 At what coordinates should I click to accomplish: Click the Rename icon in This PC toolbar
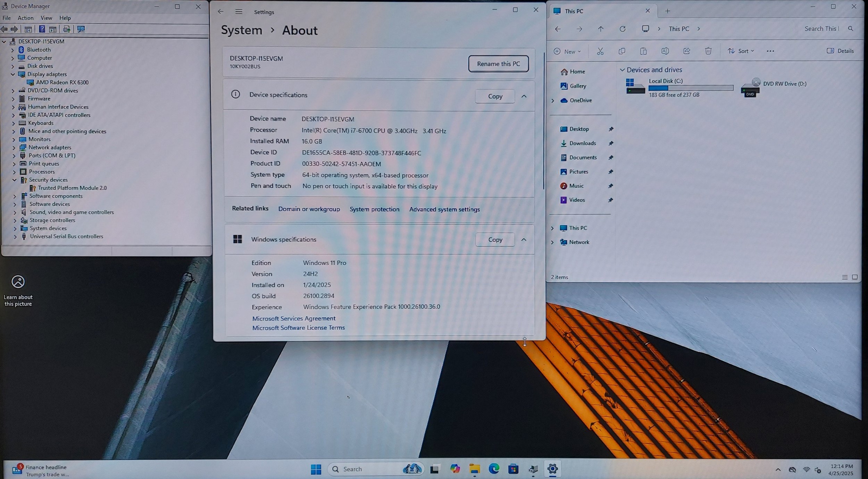click(x=665, y=51)
